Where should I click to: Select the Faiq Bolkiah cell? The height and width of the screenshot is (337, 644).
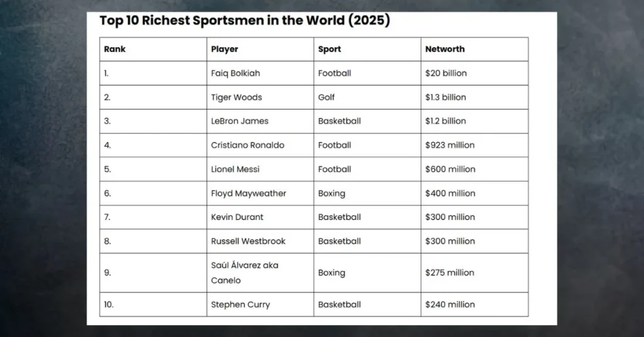pyautogui.click(x=235, y=73)
